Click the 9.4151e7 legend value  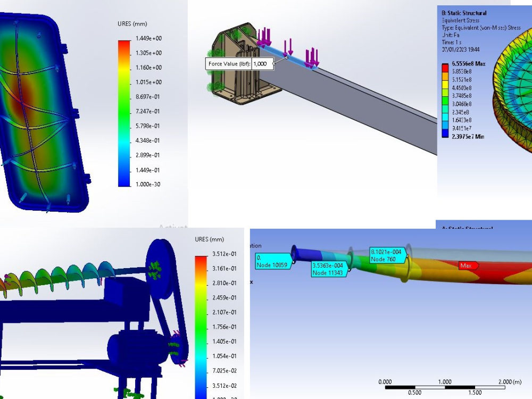click(x=461, y=128)
